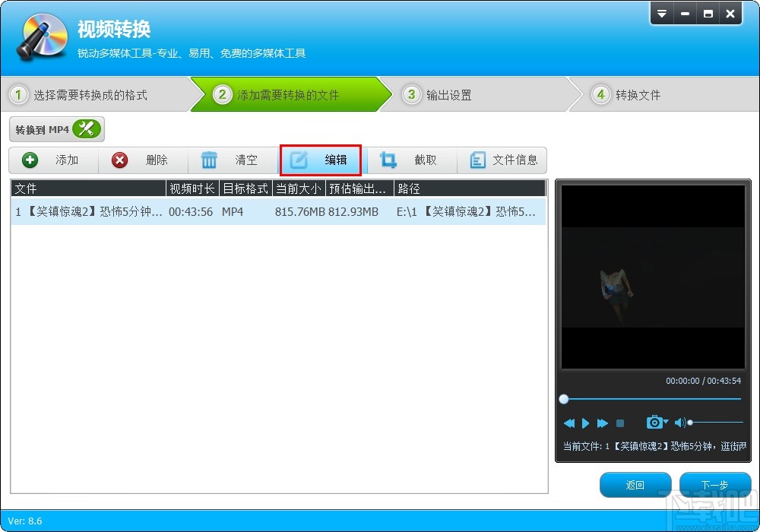The image size is (760, 532).
Task: Open the Edit (编辑) tool
Action: point(321,160)
